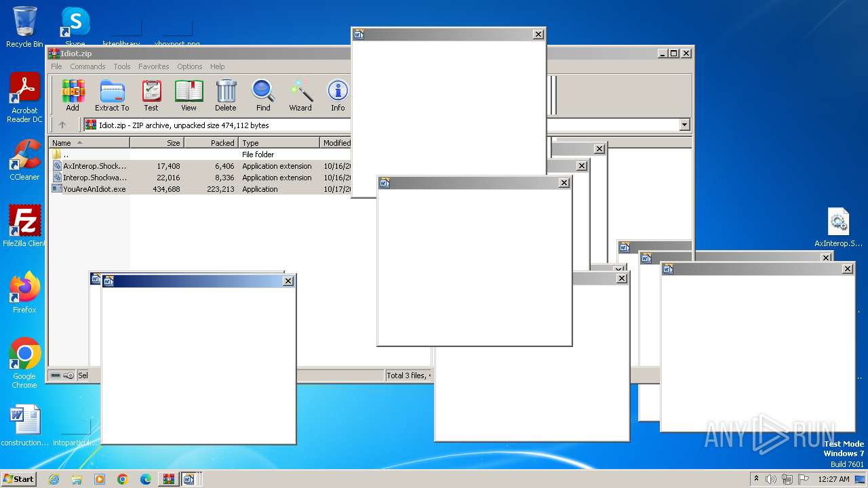Open Chrome from the taskbar

pyautogui.click(x=123, y=479)
